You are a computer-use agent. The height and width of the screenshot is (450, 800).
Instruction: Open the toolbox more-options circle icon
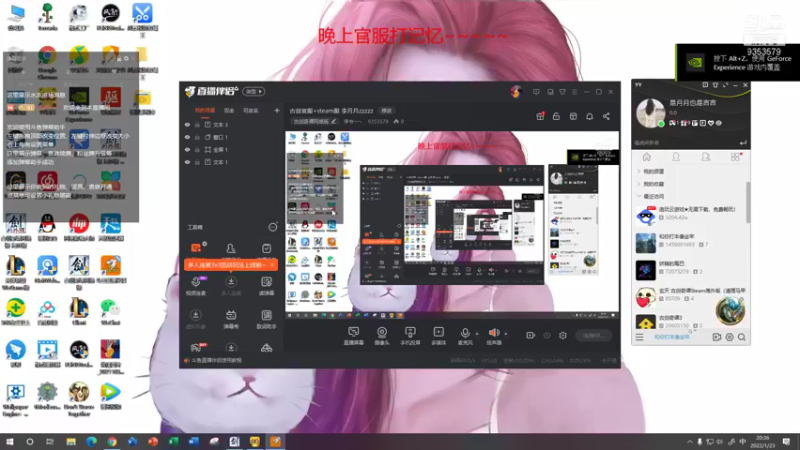(272, 227)
